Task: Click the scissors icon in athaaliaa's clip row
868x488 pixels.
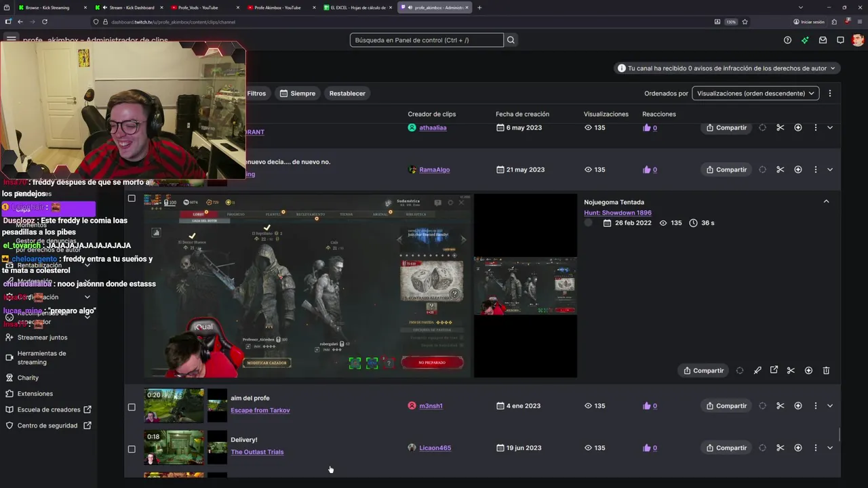Action: (x=780, y=127)
